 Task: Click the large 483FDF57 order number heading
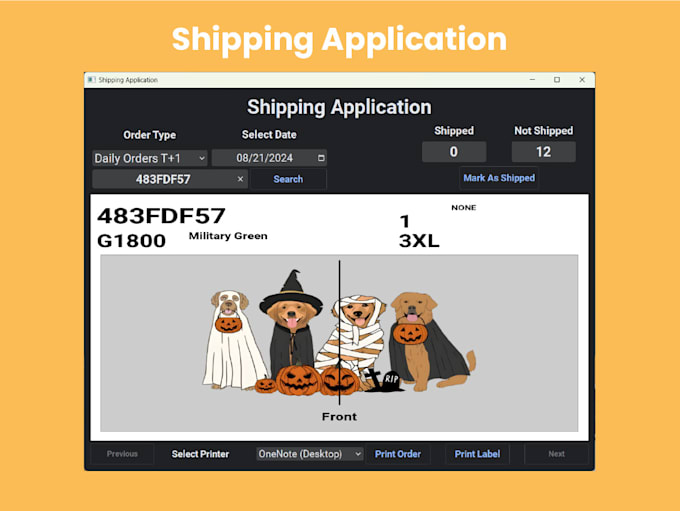(161, 216)
